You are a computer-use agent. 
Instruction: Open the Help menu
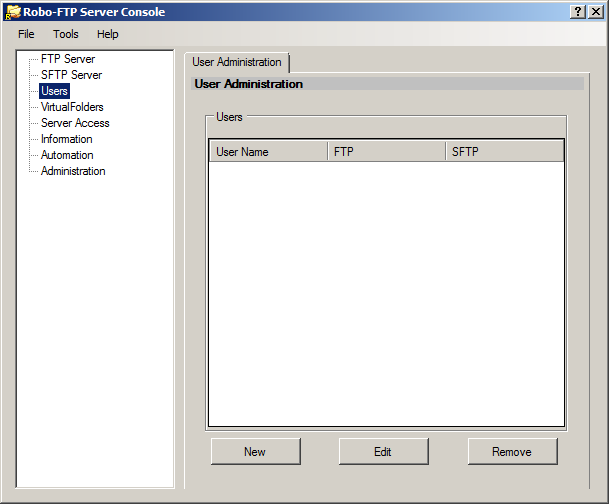[x=108, y=34]
